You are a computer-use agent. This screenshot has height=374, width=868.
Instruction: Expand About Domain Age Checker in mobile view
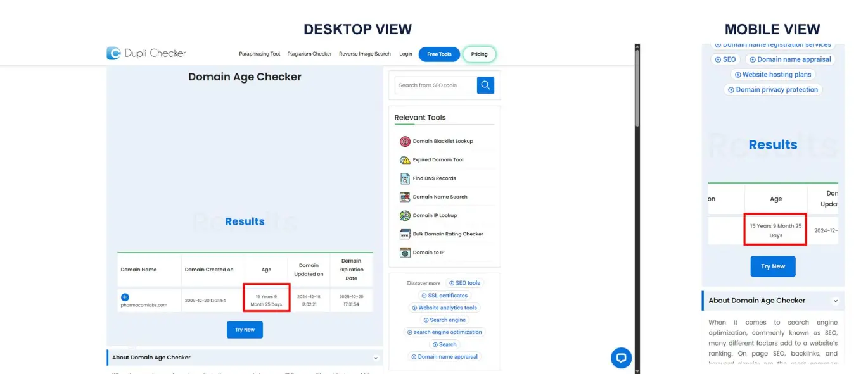click(835, 301)
